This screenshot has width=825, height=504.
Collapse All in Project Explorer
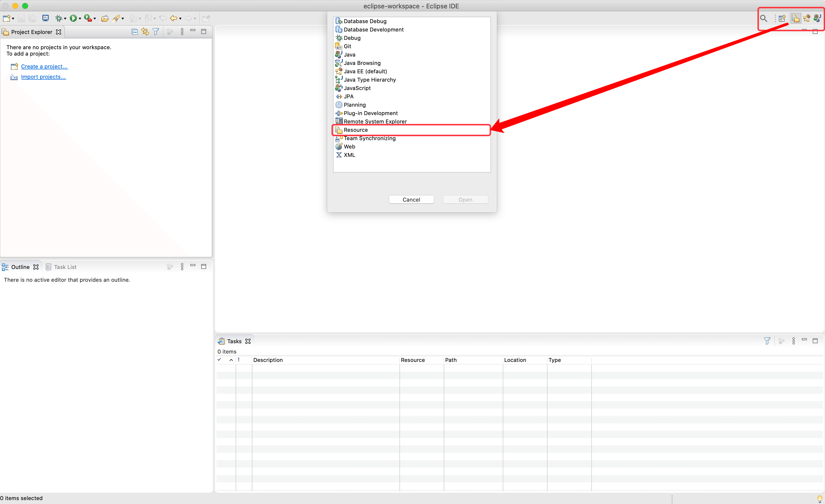(135, 32)
